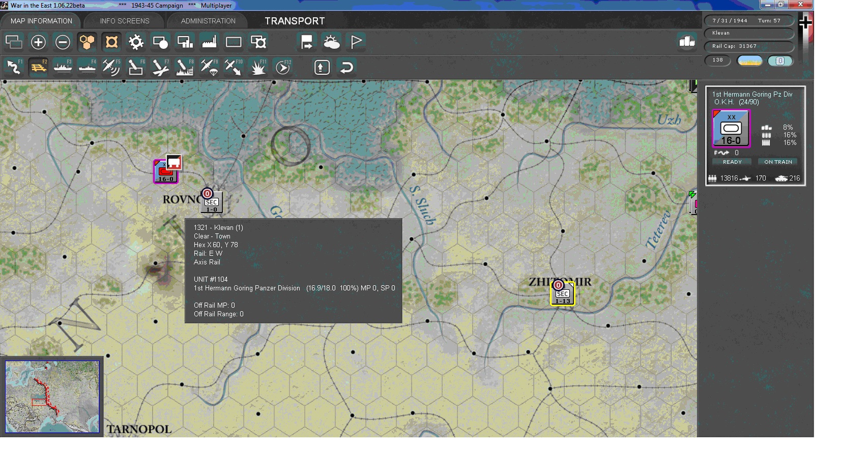Click the gear toolbar icon
Image resolution: width=868 pixels, height=476 pixels.
[136, 42]
